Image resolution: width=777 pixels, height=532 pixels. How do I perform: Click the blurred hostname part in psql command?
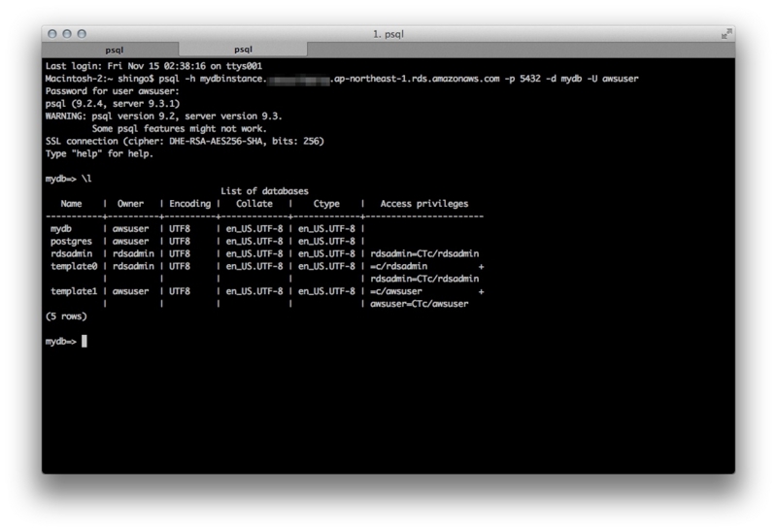point(298,80)
